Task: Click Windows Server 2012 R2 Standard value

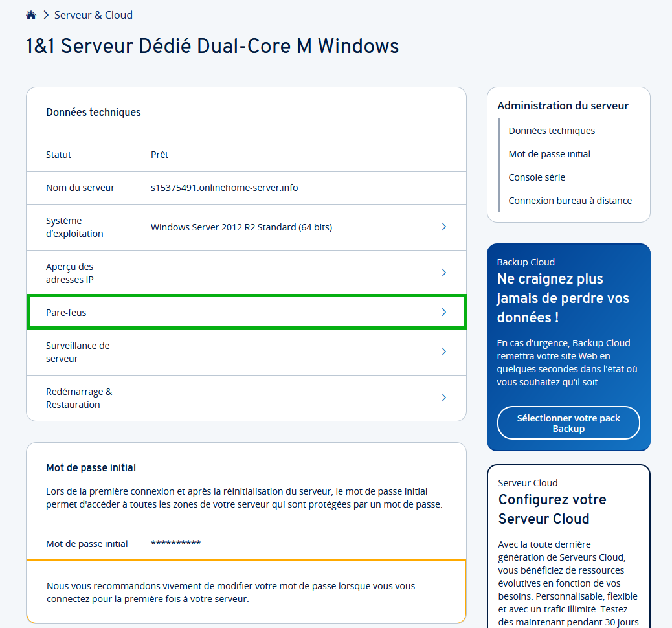Action: click(241, 227)
